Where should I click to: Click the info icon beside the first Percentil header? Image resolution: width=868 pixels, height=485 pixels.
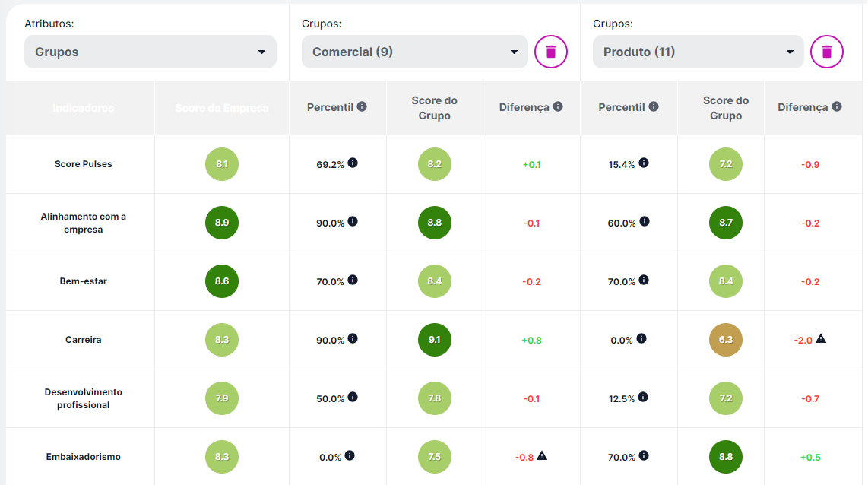click(x=361, y=106)
